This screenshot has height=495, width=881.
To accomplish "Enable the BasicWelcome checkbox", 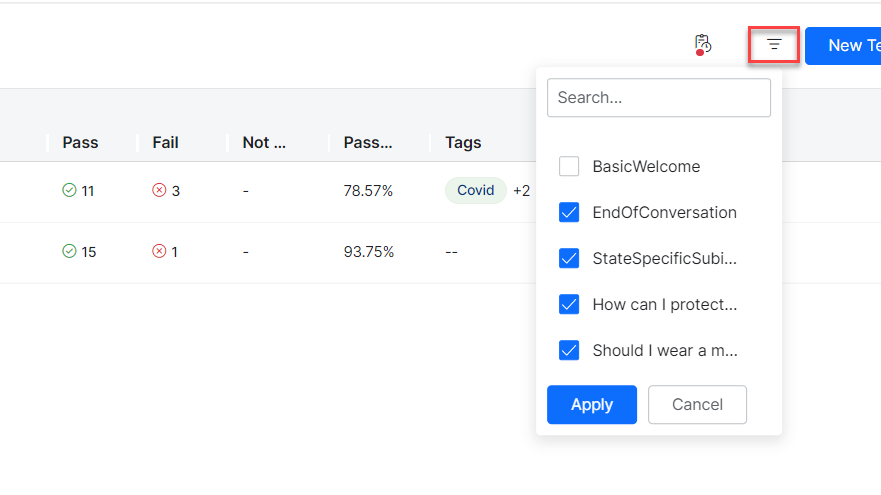I will tap(569, 167).
